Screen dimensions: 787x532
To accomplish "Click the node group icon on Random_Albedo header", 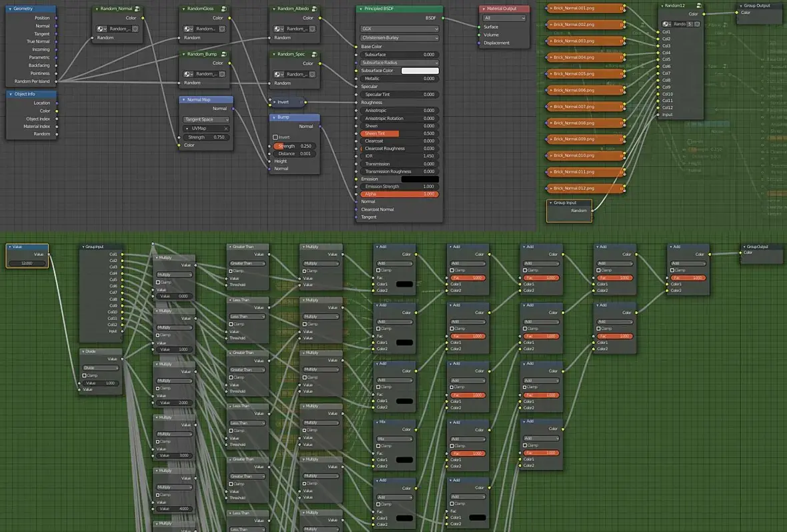I will pyautogui.click(x=314, y=9).
